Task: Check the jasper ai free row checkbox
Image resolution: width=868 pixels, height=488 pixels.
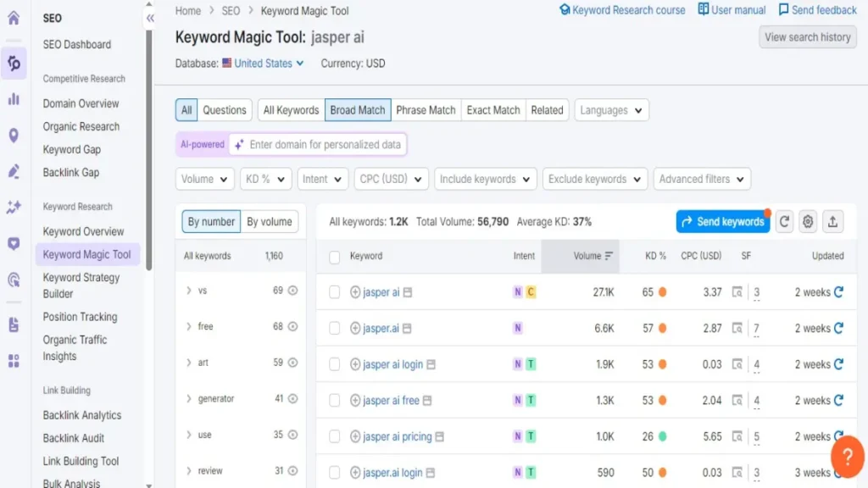Action: [x=334, y=400]
